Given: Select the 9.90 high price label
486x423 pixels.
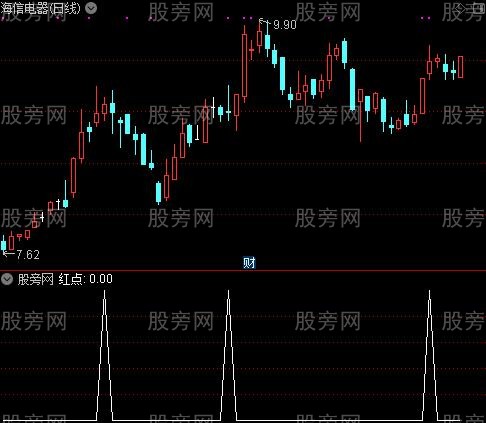Looking at the screenshot, I should pyautogui.click(x=284, y=25).
